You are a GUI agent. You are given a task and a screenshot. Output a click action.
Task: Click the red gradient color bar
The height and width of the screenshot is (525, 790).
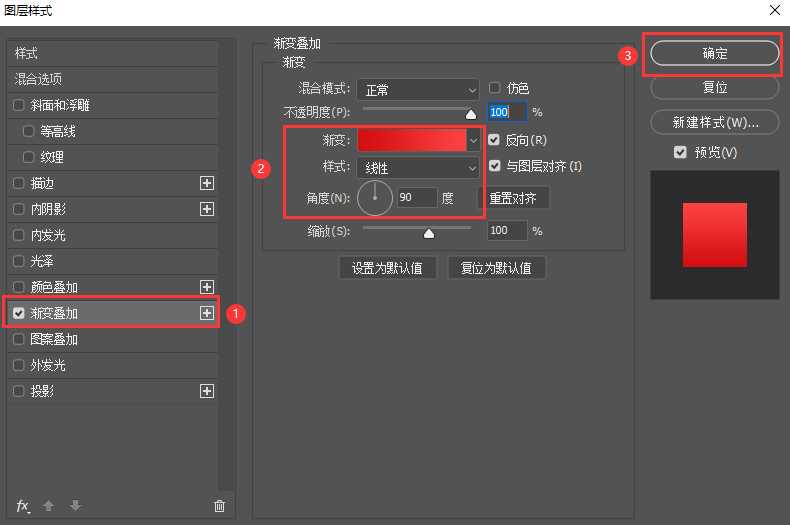412,141
